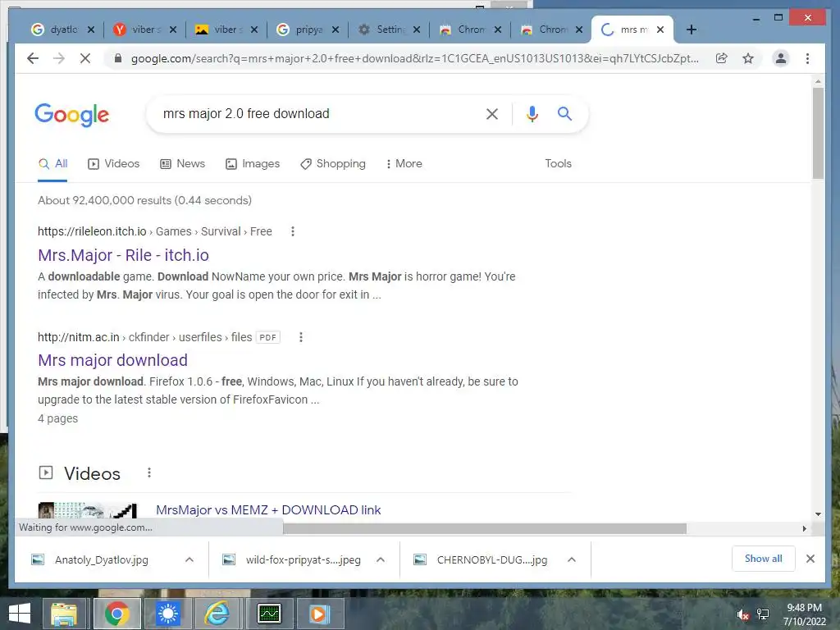840x630 pixels.
Task: Open Mrs.Major - Rile - itch.io result
Action: tap(123, 255)
